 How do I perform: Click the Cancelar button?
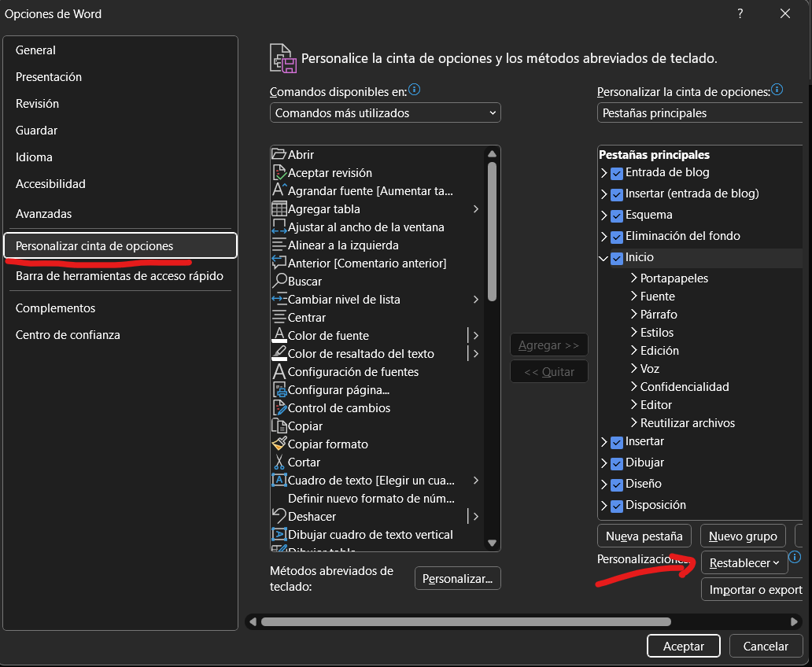tap(766, 646)
